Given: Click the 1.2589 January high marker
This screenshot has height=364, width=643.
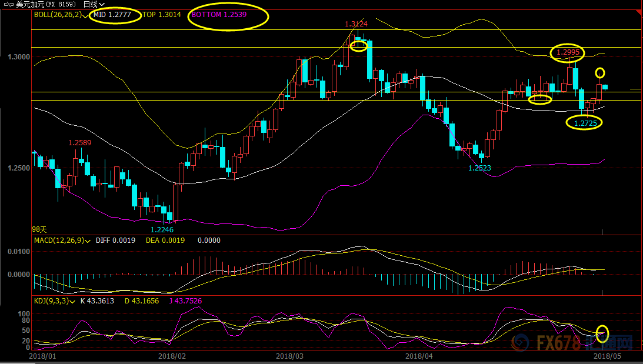Looking at the screenshot, I should (80, 142).
